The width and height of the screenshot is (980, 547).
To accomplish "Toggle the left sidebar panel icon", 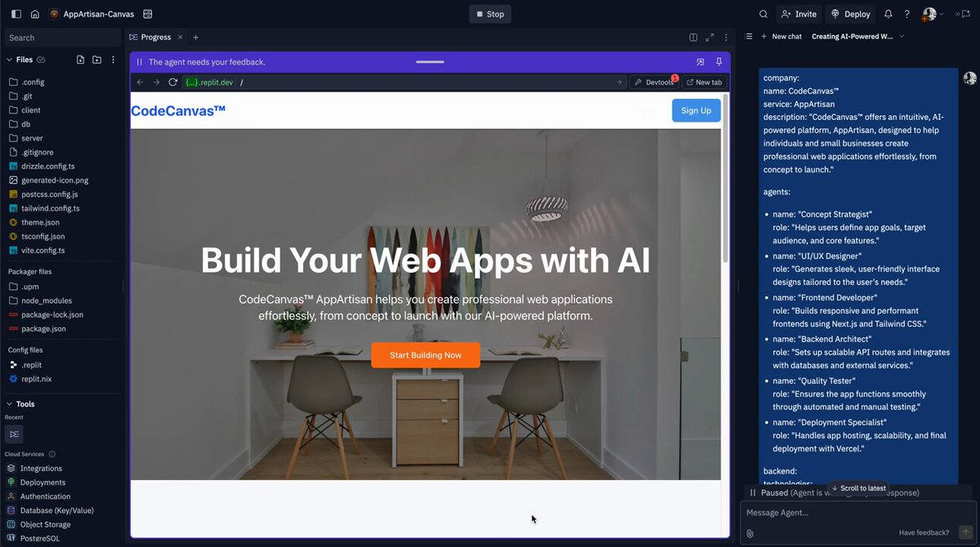I will coord(16,14).
